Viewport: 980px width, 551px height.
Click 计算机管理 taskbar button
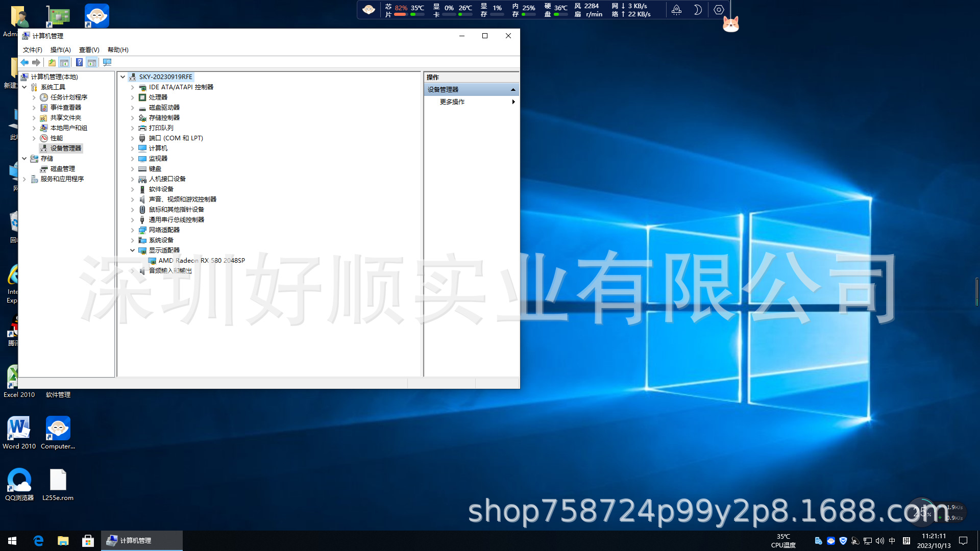(x=142, y=541)
